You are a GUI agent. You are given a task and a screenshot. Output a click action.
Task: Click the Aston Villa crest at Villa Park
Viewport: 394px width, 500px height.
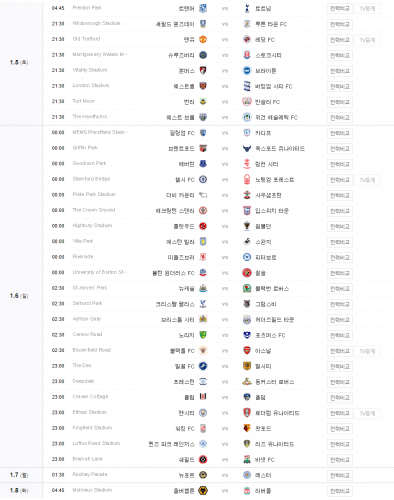(203, 242)
